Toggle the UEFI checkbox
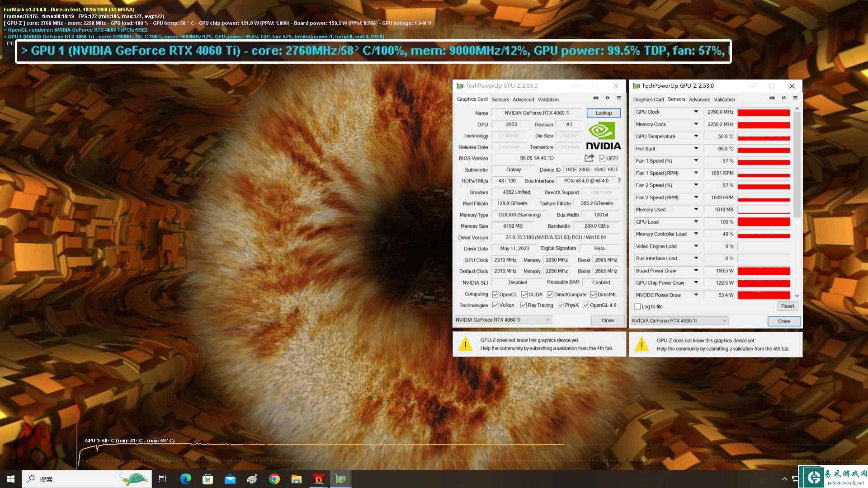The height and width of the screenshot is (488, 868). tap(602, 158)
